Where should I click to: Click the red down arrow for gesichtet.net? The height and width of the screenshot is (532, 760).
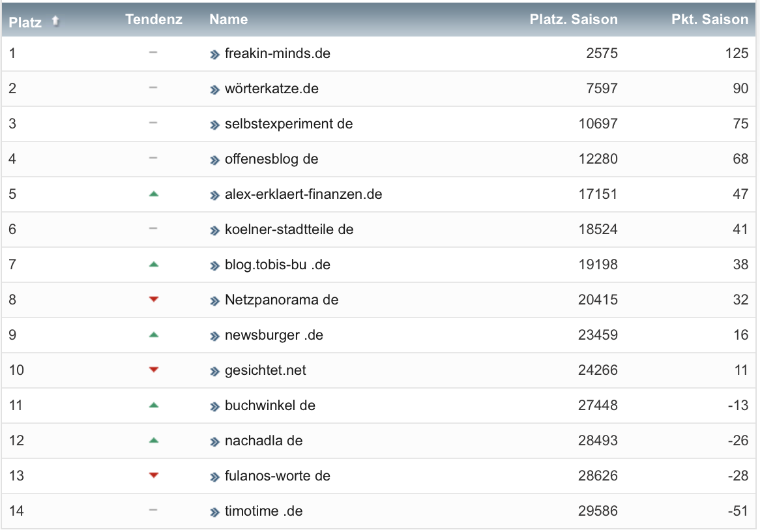click(154, 370)
